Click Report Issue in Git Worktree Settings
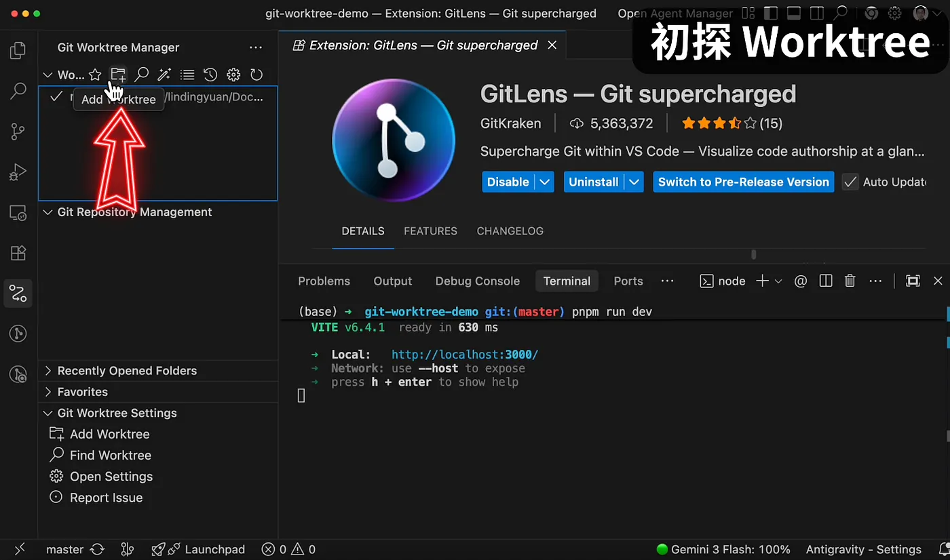This screenshot has width=950, height=560. [x=106, y=498]
